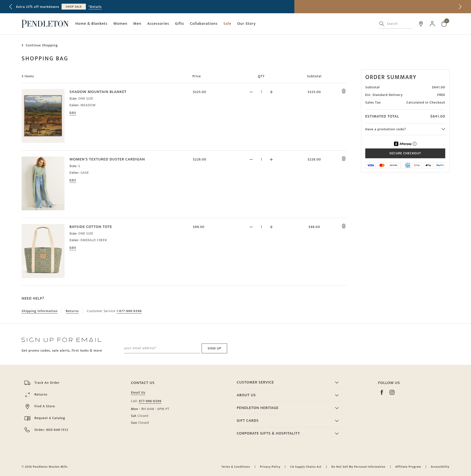
Task: Open Pendleton's Facebook page icon
Action: coord(381,392)
